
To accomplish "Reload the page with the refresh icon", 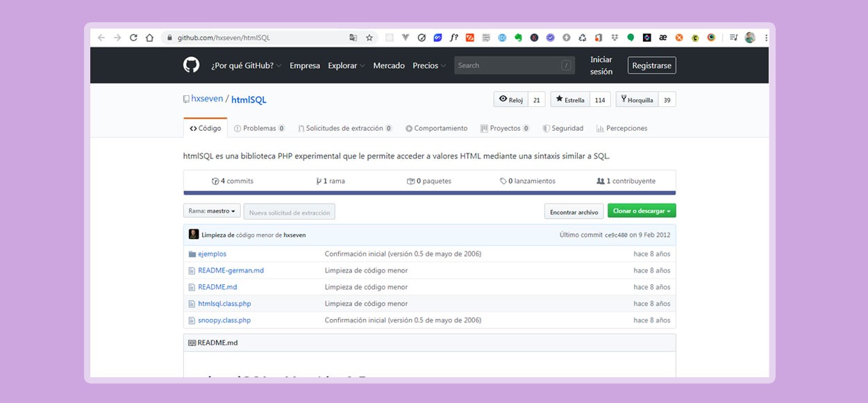I will point(133,38).
